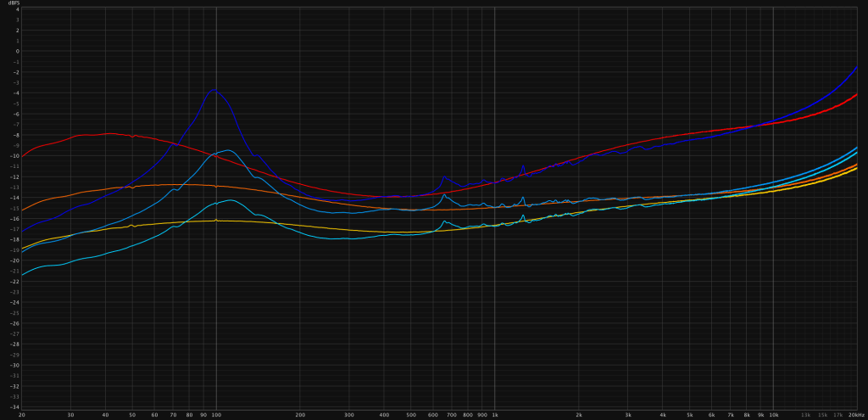The width and height of the screenshot is (868, 420).
Task: Click the dBFS axis unit label
Action: coord(14,3)
